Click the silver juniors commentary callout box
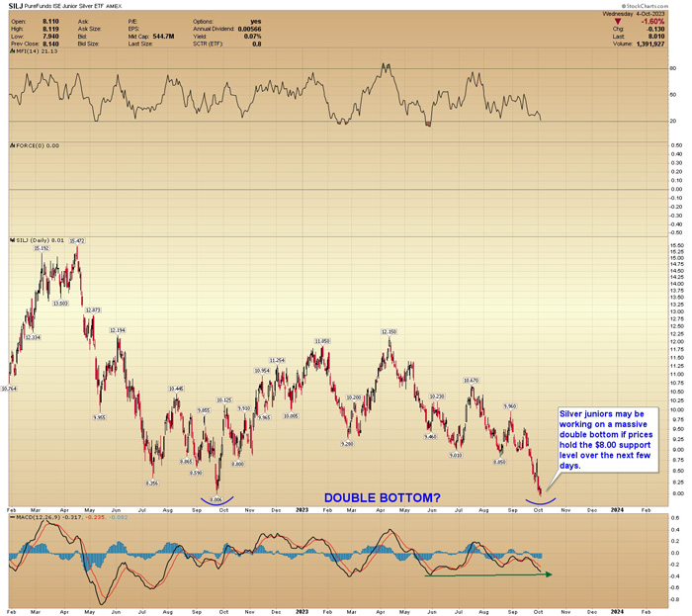 pos(608,439)
